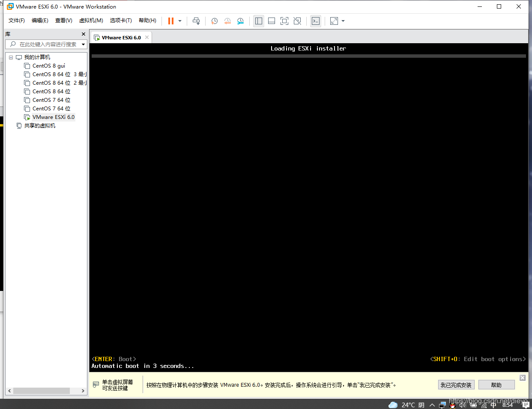Click the library horizontal scrollbar thumb
The height and width of the screenshot is (409, 532).
click(42, 391)
